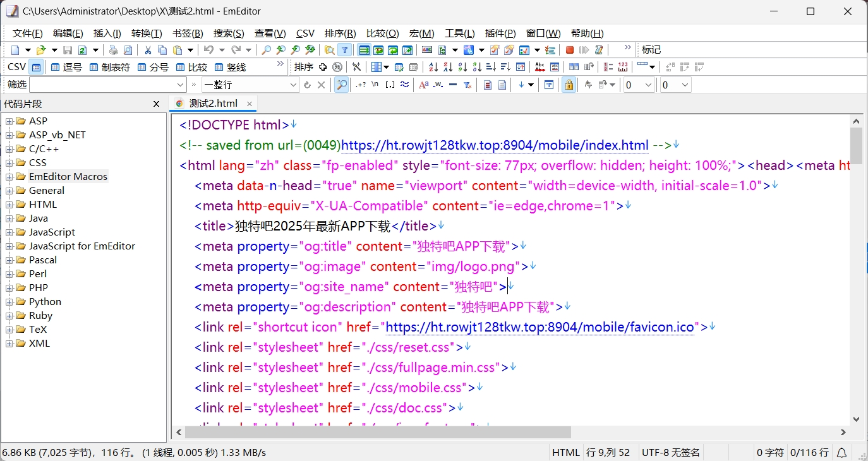The height and width of the screenshot is (461, 868).
Task: Click the 分号 semicolon button
Action: tap(152, 67)
